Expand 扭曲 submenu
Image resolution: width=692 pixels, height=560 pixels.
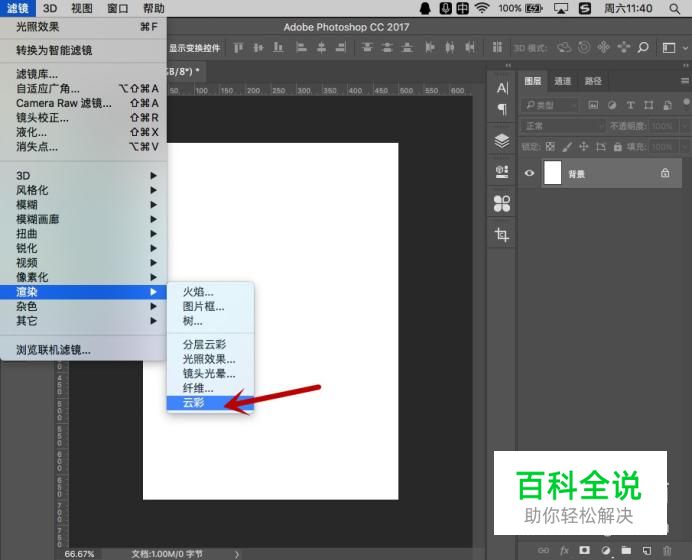83,234
